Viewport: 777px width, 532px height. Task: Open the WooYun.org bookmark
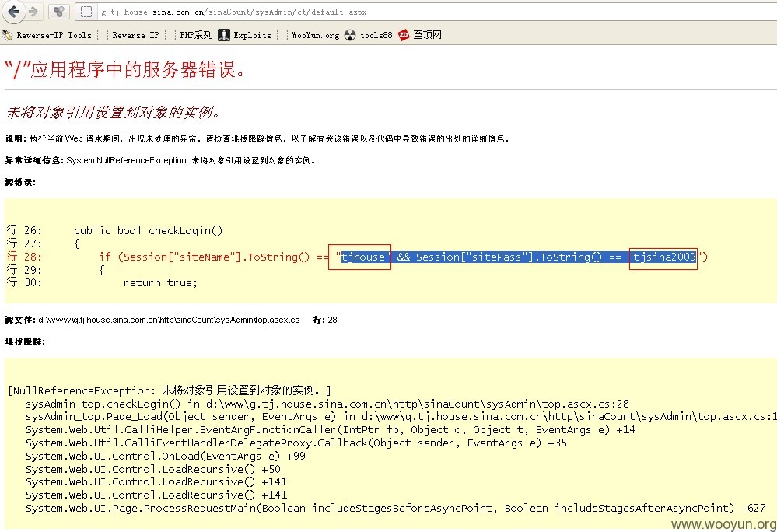tap(308, 35)
